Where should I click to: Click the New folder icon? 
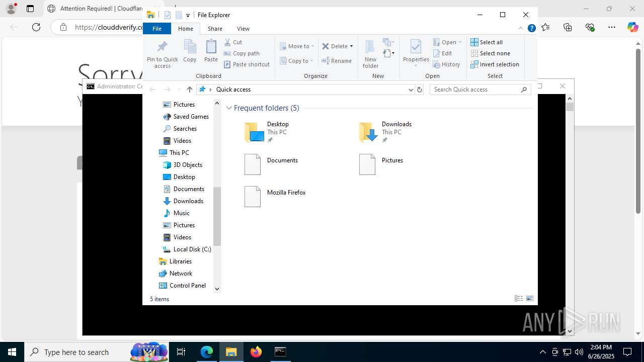[x=370, y=47]
